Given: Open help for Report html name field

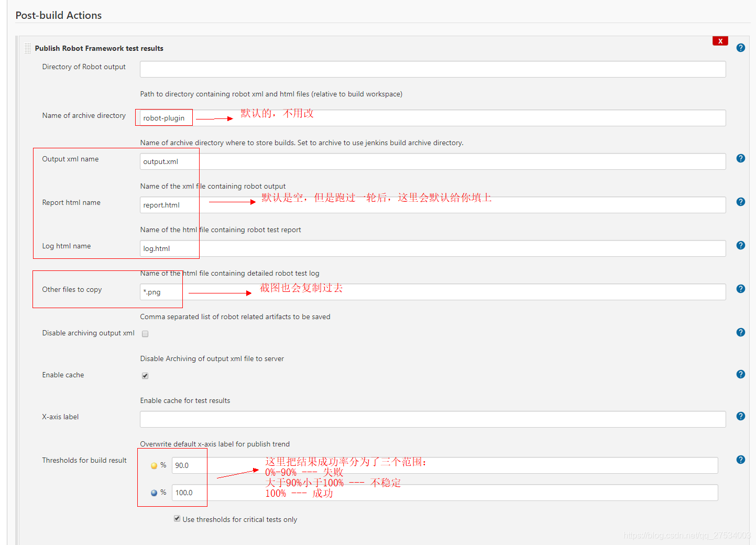Looking at the screenshot, I should (740, 201).
